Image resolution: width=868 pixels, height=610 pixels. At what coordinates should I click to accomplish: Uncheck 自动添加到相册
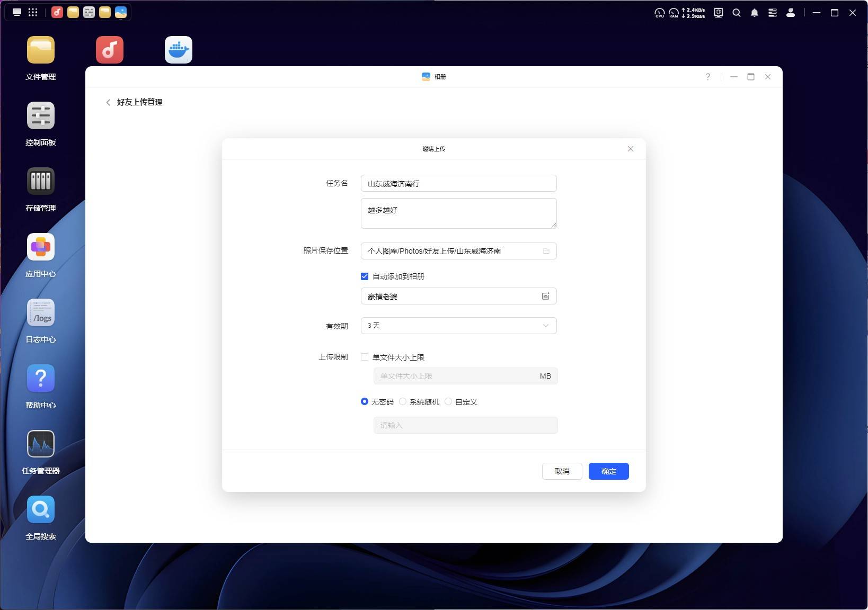coord(365,276)
